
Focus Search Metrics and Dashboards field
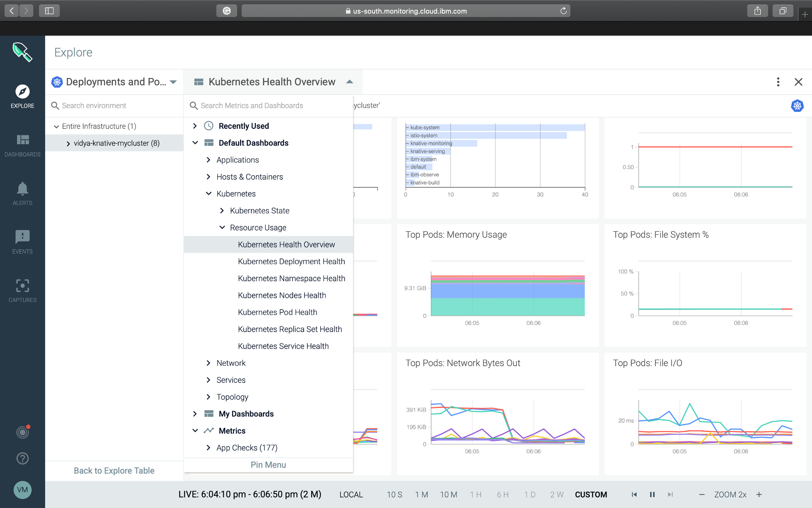click(x=268, y=106)
